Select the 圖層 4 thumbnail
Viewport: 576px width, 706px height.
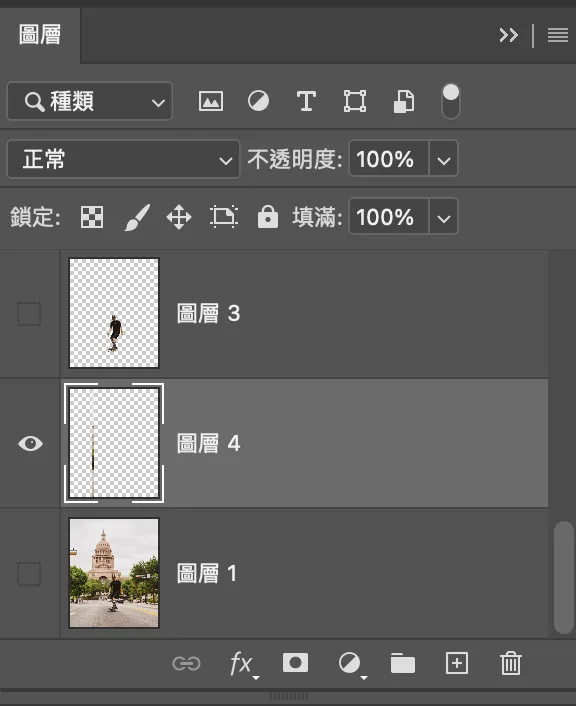pyautogui.click(x=114, y=443)
